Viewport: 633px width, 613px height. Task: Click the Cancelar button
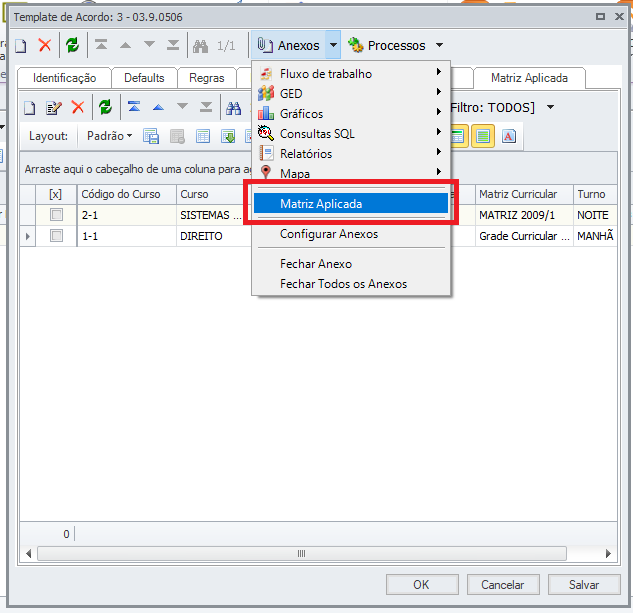pos(503,584)
